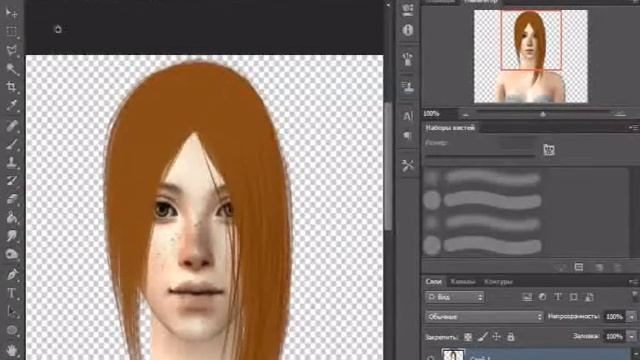The width and height of the screenshot is (640, 360).
Task: Open the layer filter Вид dropdown
Action: 454,297
